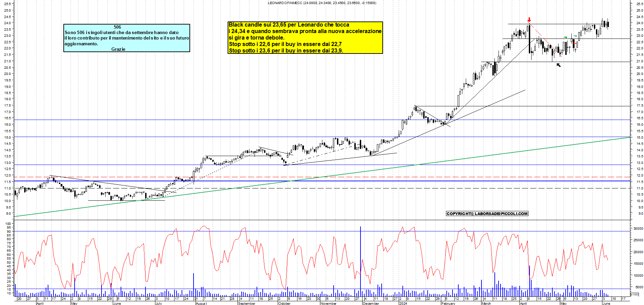The height and width of the screenshot is (305, 644).
Task: Click the 'December' month label on time axis
Action: (x=371, y=303)
